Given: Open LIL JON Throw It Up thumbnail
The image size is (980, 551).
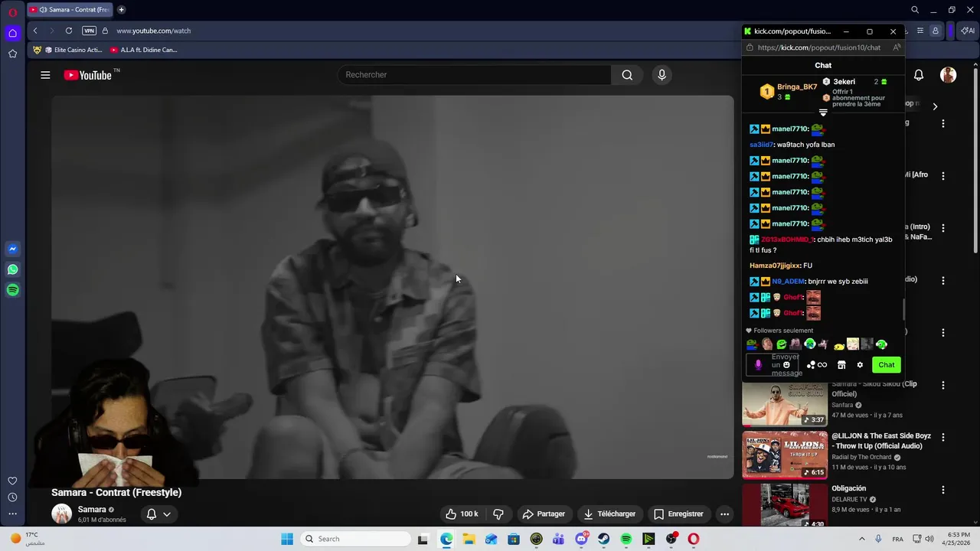Looking at the screenshot, I should [x=785, y=455].
